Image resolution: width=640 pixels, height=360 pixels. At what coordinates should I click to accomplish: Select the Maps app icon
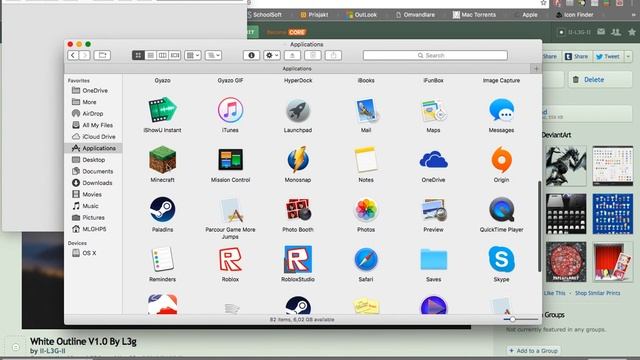[433, 110]
